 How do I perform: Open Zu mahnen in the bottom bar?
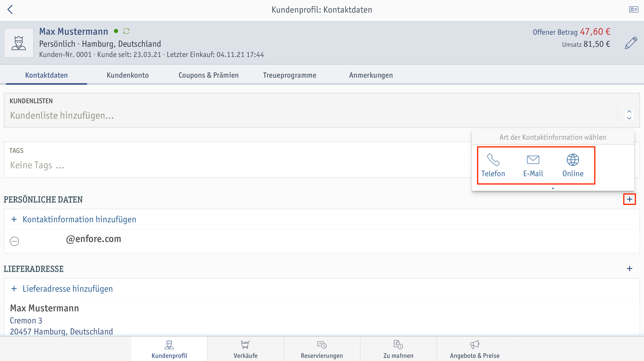(398, 349)
